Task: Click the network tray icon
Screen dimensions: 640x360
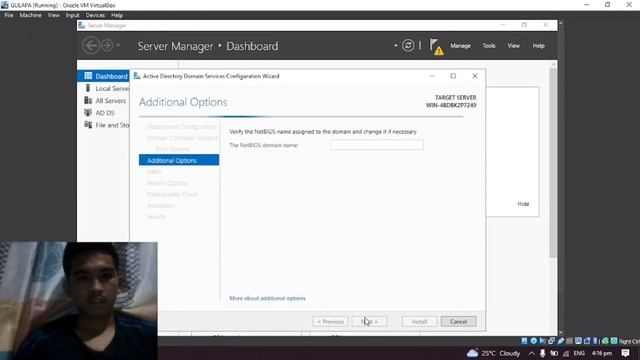Action: [566, 353]
